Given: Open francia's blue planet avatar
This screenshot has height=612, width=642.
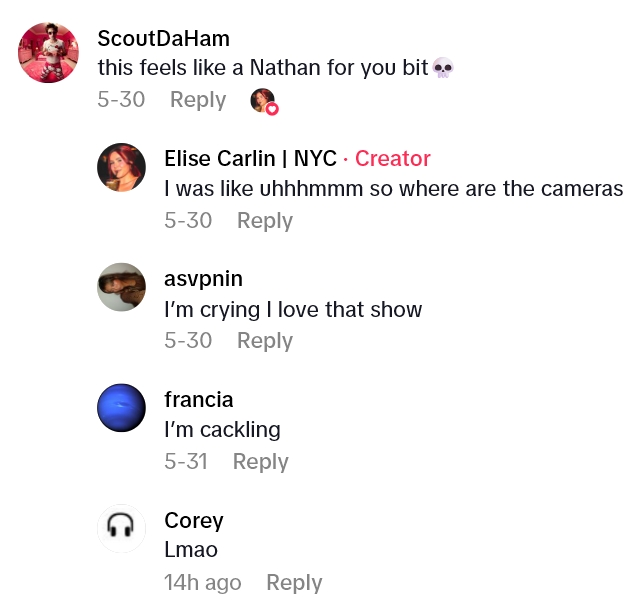Looking at the screenshot, I should (121, 409).
